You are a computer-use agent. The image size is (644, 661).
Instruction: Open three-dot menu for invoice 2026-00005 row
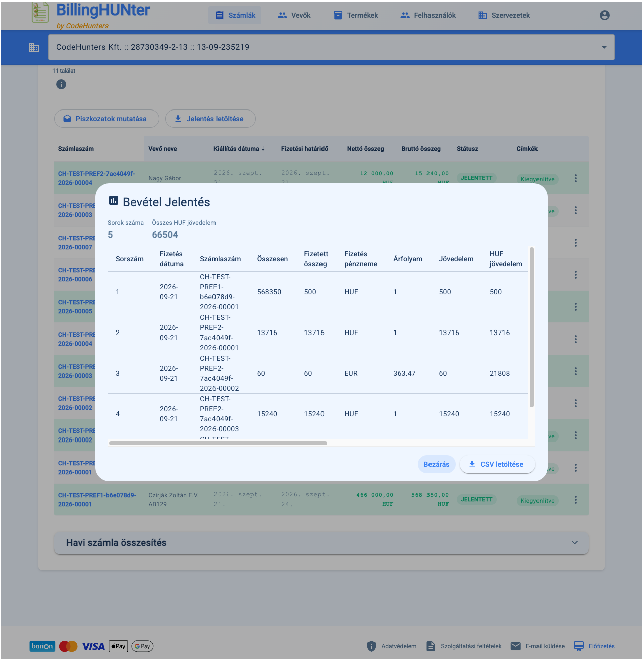576,307
